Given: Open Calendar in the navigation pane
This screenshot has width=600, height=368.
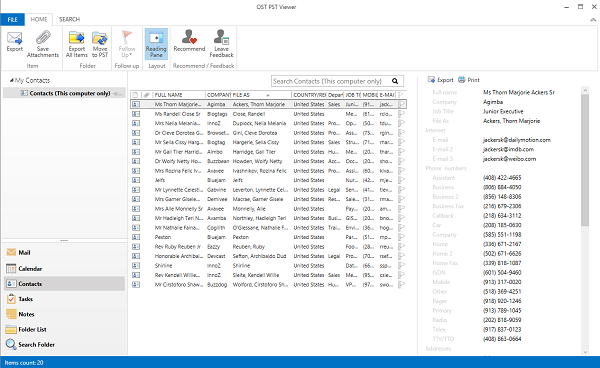Looking at the screenshot, I should [64, 269].
